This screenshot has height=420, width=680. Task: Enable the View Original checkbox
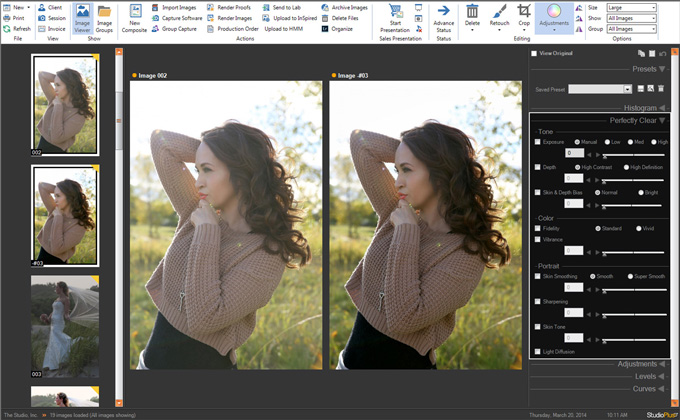coord(534,53)
